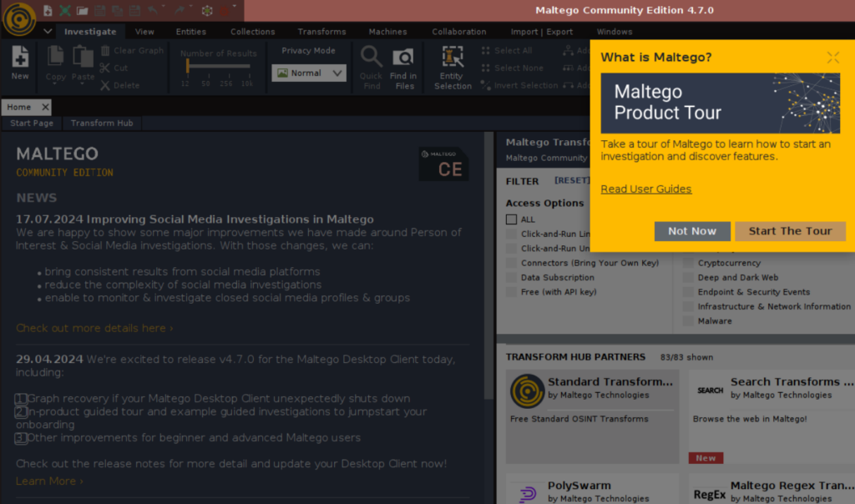The width and height of the screenshot is (855, 504).
Task: Switch to the Start Page tab
Action: [32, 123]
